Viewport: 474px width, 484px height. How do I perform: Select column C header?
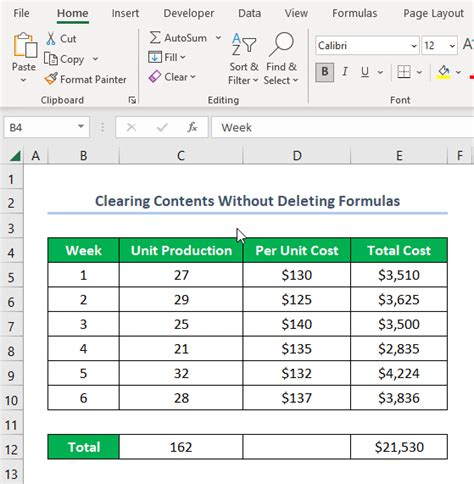[181, 156]
